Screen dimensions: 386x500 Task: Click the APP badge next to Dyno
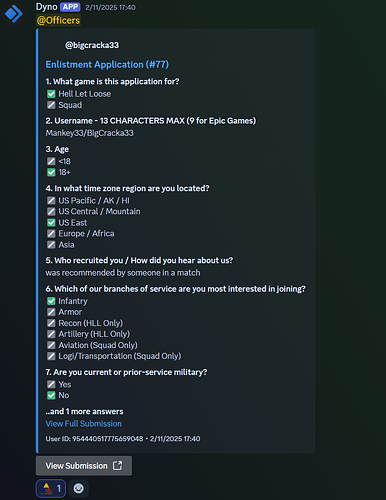(x=70, y=7)
